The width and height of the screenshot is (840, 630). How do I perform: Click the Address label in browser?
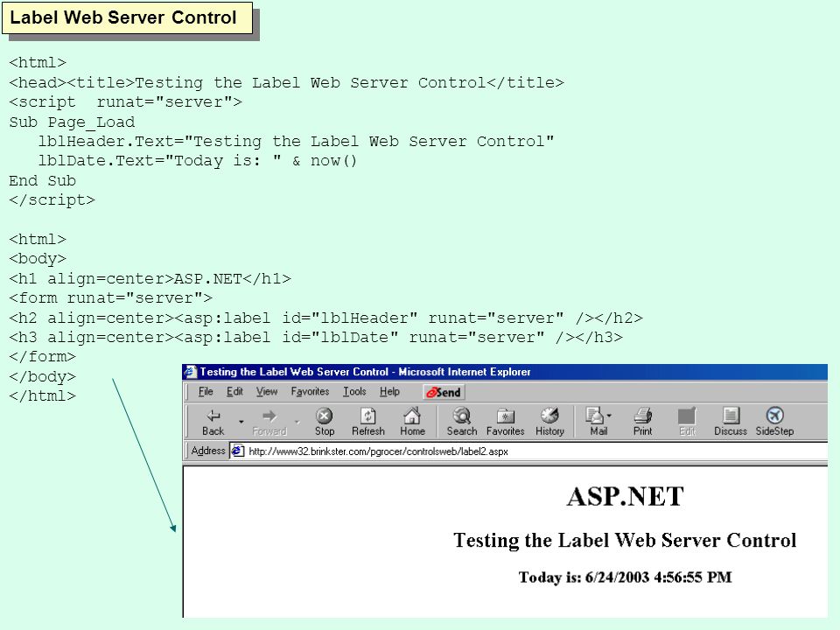click(208, 451)
